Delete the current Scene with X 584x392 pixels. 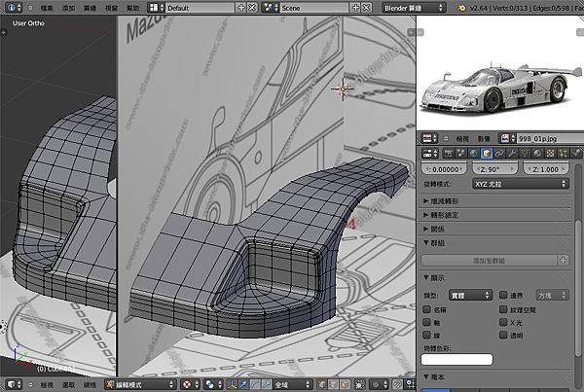coord(367,8)
